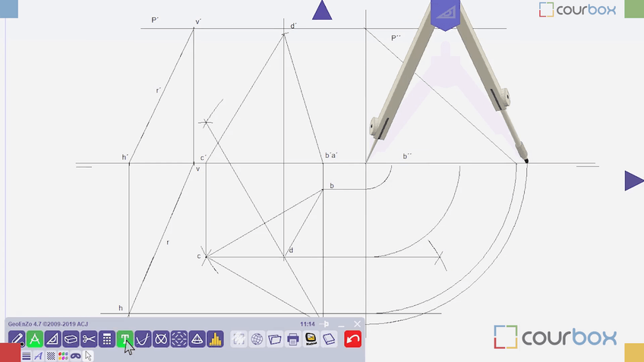The image size is (644, 362).
Task: Minimize the GeoEnZo toolbar
Action: click(x=341, y=325)
